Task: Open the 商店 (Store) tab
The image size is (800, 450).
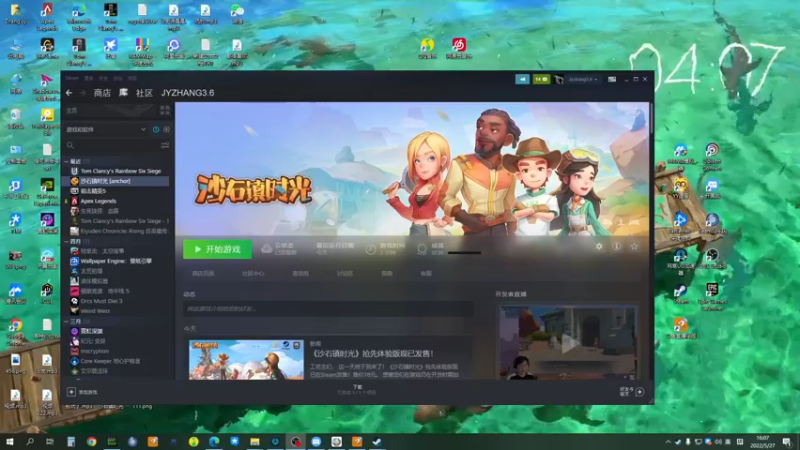Action: tap(102, 93)
